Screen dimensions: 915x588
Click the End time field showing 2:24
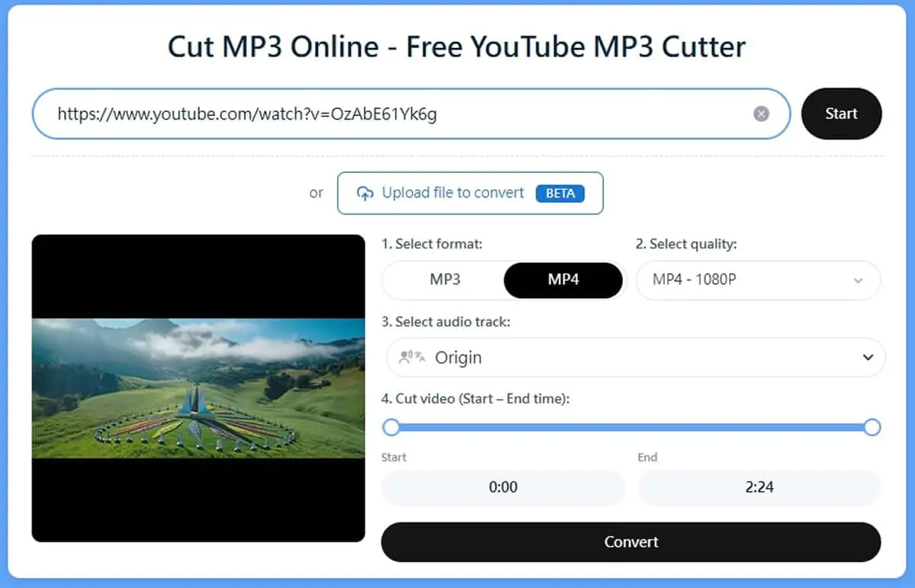pyautogui.click(x=759, y=487)
